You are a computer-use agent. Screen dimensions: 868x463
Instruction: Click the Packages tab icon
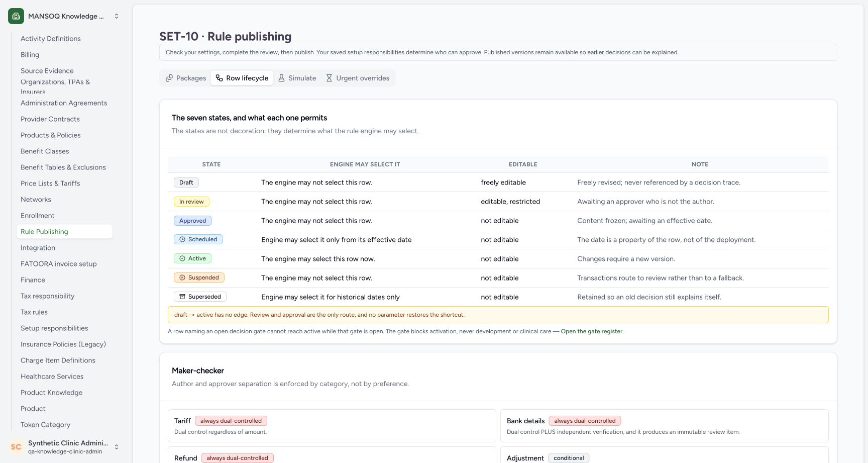tap(169, 78)
